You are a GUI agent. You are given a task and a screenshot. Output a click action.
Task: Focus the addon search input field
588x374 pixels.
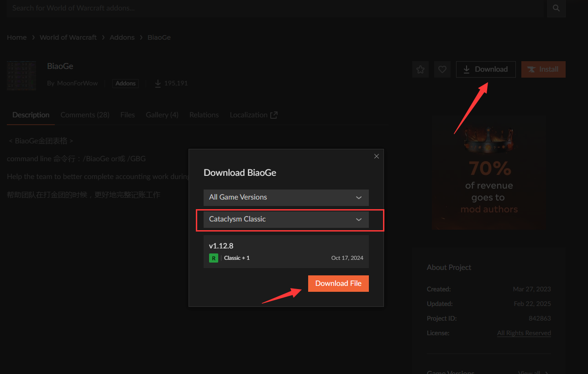274,8
